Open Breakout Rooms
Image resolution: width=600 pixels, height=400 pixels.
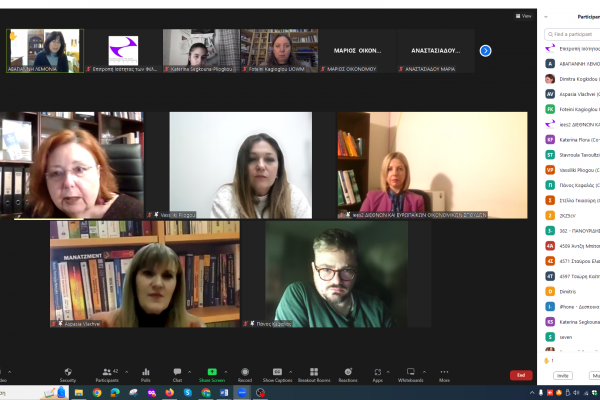pyautogui.click(x=314, y=375)
